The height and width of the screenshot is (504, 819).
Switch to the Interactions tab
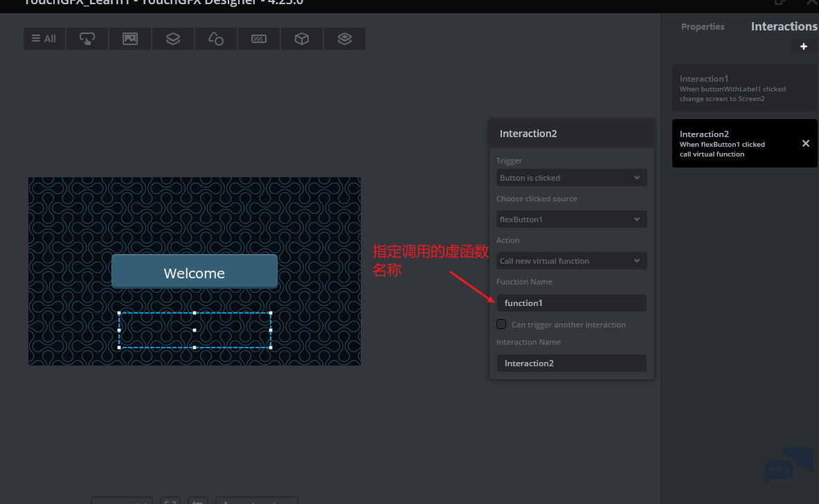click(x=784, y=26)
